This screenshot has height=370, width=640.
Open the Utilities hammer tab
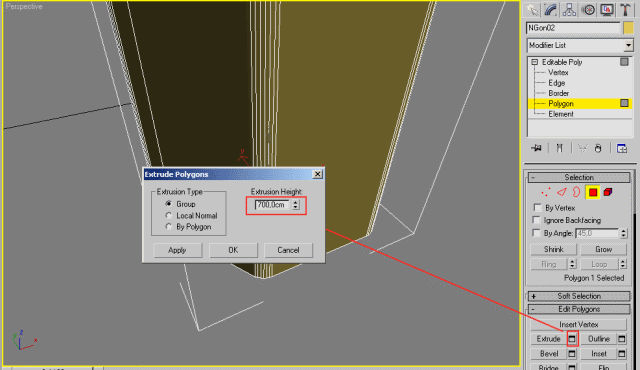[625, 10]
